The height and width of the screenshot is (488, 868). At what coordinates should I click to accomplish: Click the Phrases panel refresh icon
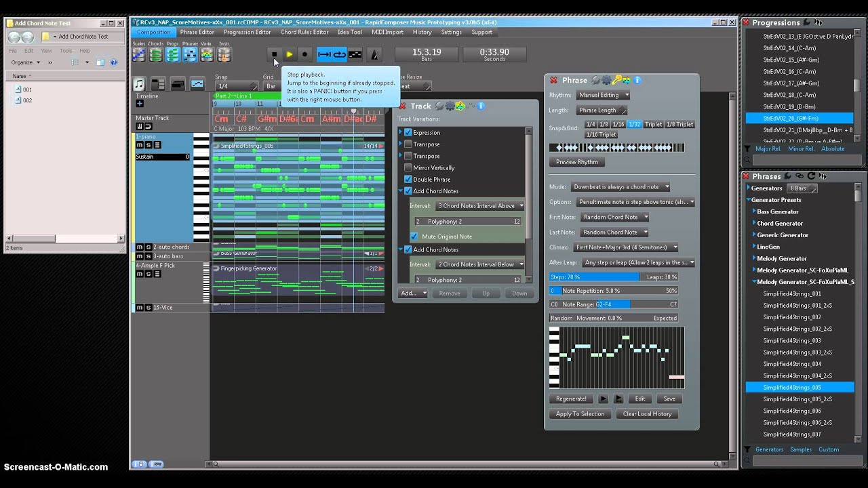[x=811, y=176]
